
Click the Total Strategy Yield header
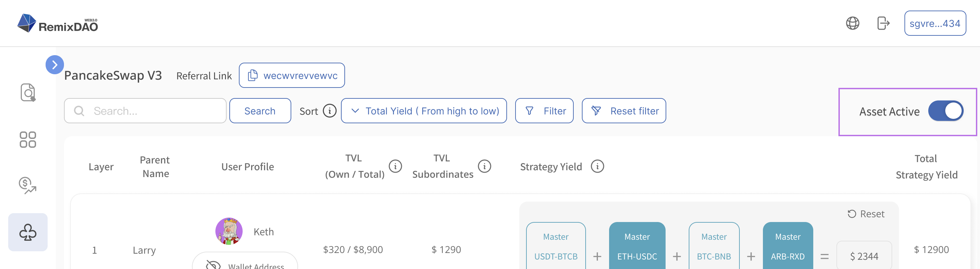(926, 167)
